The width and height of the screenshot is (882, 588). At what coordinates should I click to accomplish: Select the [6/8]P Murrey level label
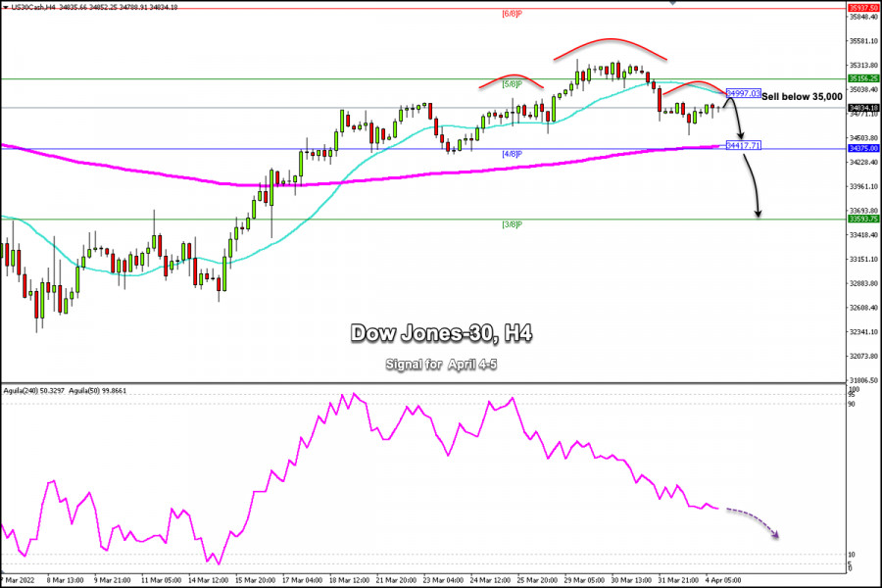coord(512,14)
